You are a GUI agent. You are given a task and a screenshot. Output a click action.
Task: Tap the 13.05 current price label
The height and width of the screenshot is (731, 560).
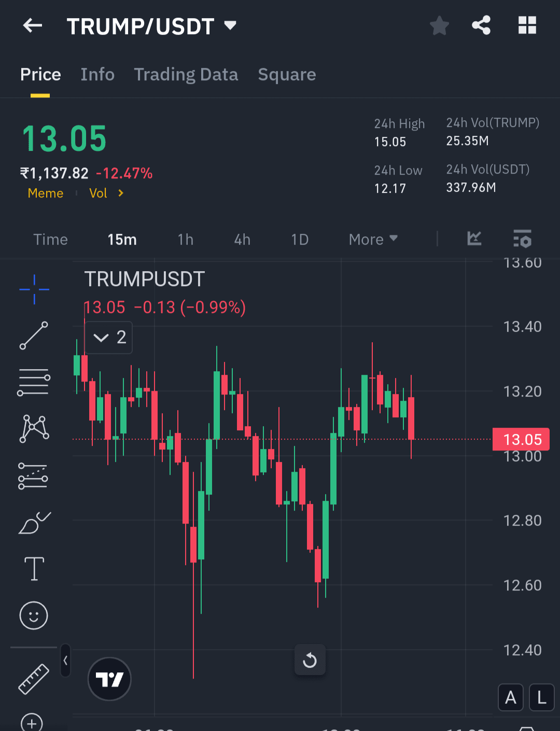click(521, 440)
